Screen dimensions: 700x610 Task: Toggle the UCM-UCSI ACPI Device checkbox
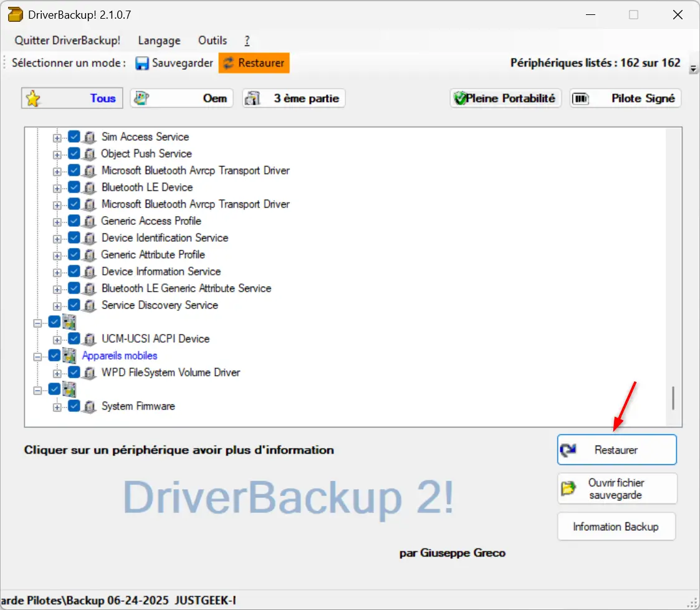pos(74,339)
